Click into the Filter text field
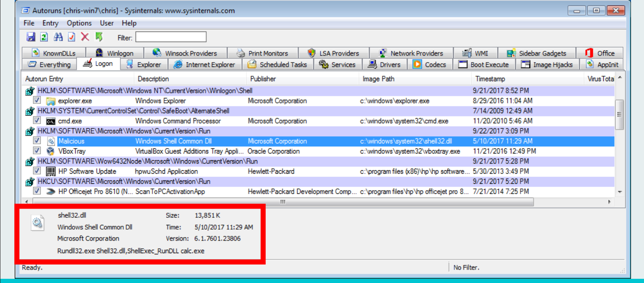This screenshot has height=283, width=644. [x=171, y=37]
